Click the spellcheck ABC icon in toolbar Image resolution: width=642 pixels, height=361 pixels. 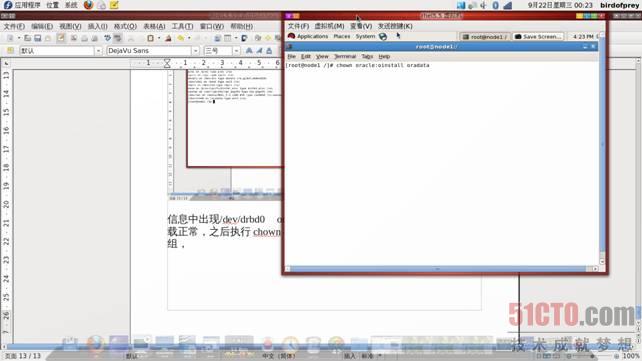click(107, 38)
